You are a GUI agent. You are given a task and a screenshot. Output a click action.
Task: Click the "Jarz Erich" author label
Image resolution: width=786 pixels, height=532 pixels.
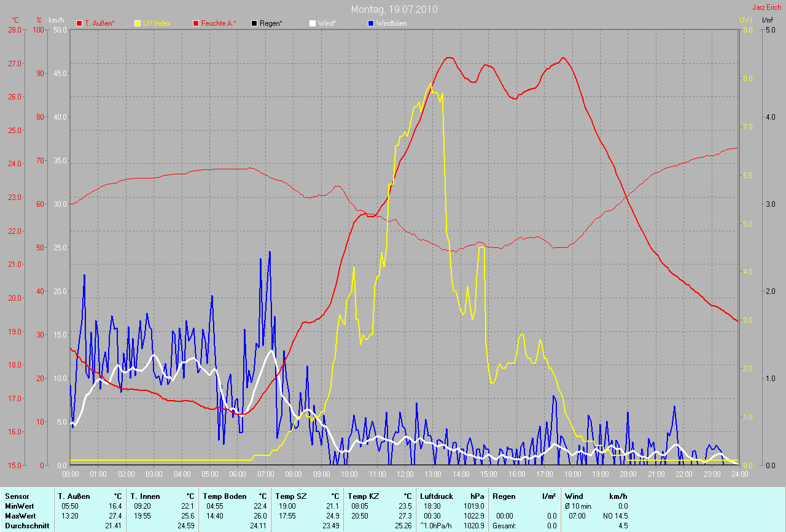(x=767, y=7)
